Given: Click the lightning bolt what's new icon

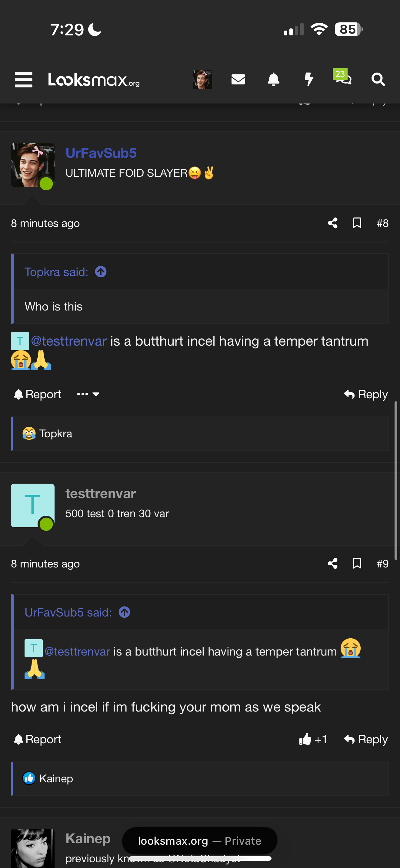Looking at the screenshot, I should pyautogui.click(x=308, y=80).
